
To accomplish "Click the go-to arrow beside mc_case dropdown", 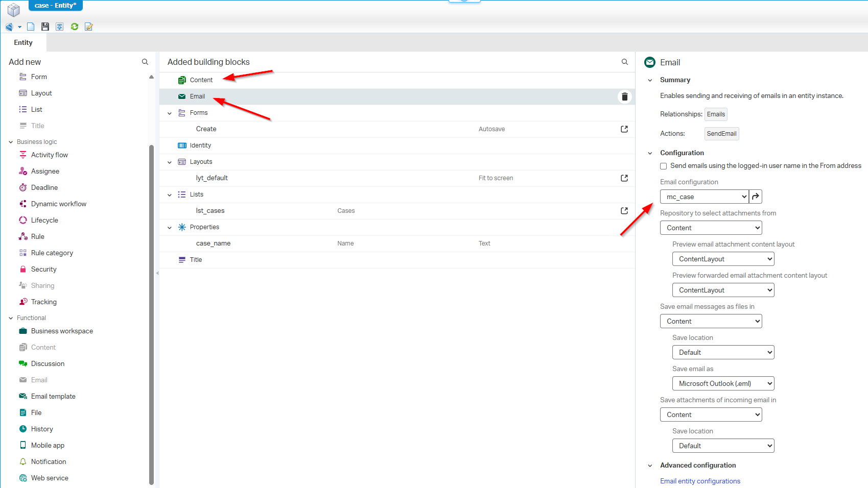I will [756, 197].
